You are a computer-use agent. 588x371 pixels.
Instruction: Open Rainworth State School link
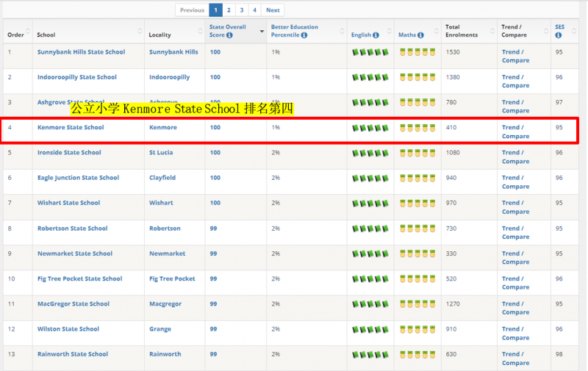click(72, 354)
